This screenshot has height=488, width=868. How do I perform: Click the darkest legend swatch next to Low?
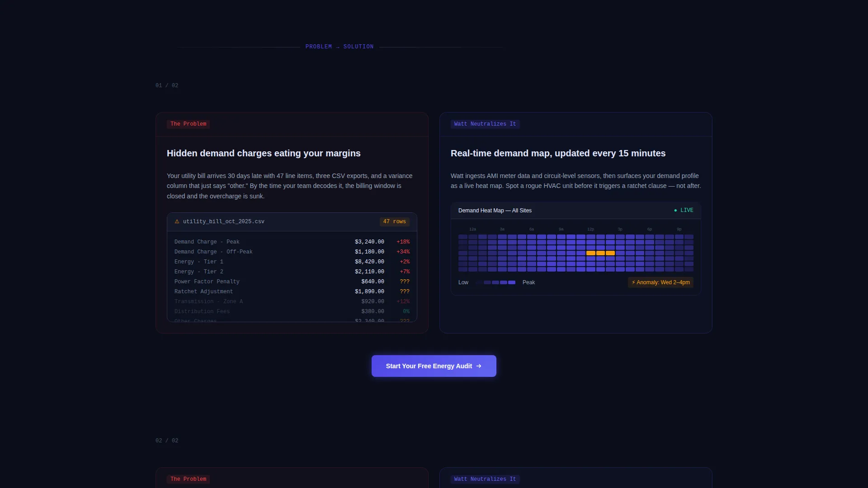coord(479,282)
